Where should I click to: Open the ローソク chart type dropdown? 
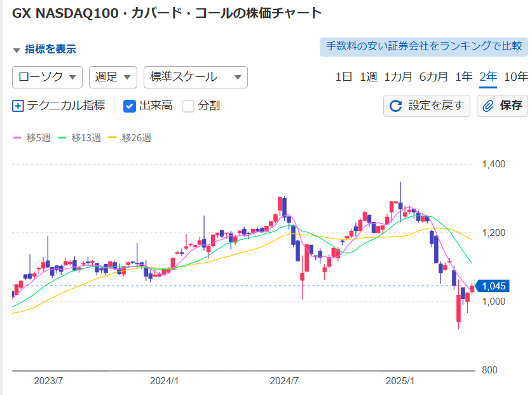click(47, 77)
